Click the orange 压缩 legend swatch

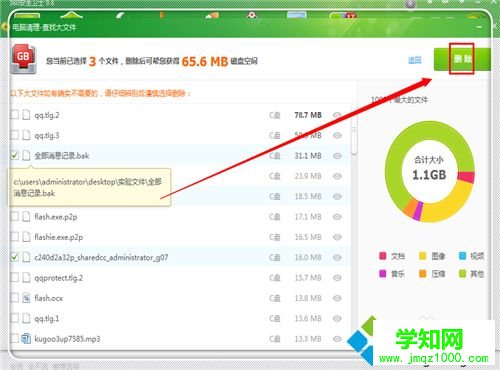[423, 274]
